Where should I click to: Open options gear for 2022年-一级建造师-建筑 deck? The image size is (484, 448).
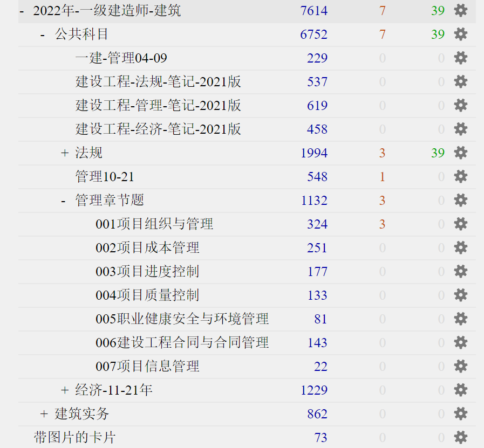(461, 10)
